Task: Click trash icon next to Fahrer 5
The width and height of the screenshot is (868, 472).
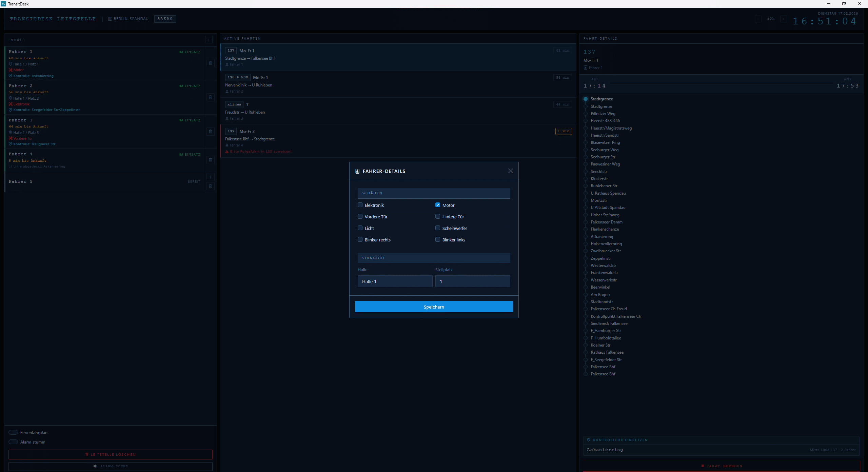Action: coord(210,186)
